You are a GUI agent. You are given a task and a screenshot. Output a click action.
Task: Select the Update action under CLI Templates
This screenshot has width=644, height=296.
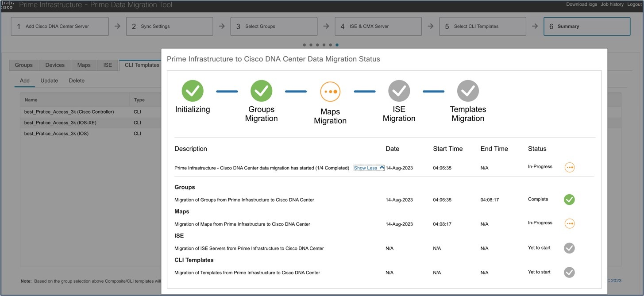(49, 81)
